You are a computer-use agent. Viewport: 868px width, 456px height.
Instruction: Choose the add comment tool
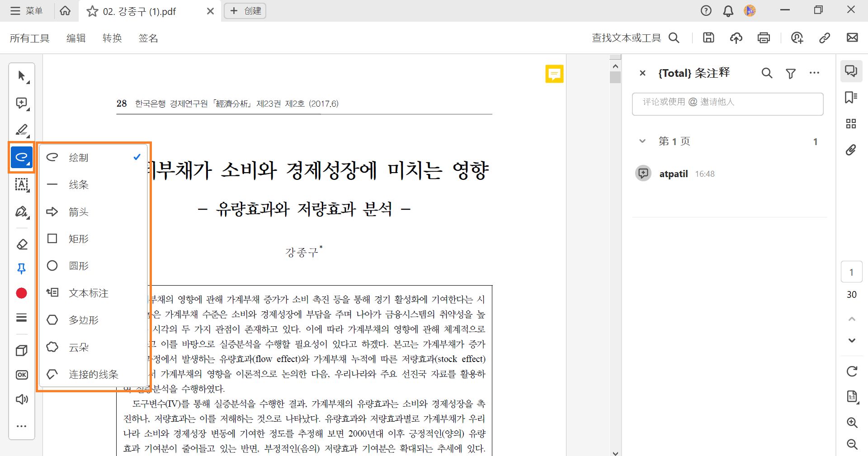pos(22,103)
